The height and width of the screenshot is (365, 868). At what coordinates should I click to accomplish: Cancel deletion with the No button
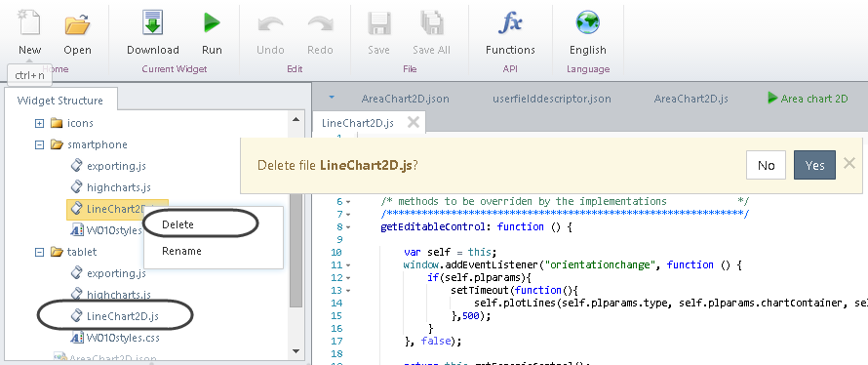tap(767, 165)
